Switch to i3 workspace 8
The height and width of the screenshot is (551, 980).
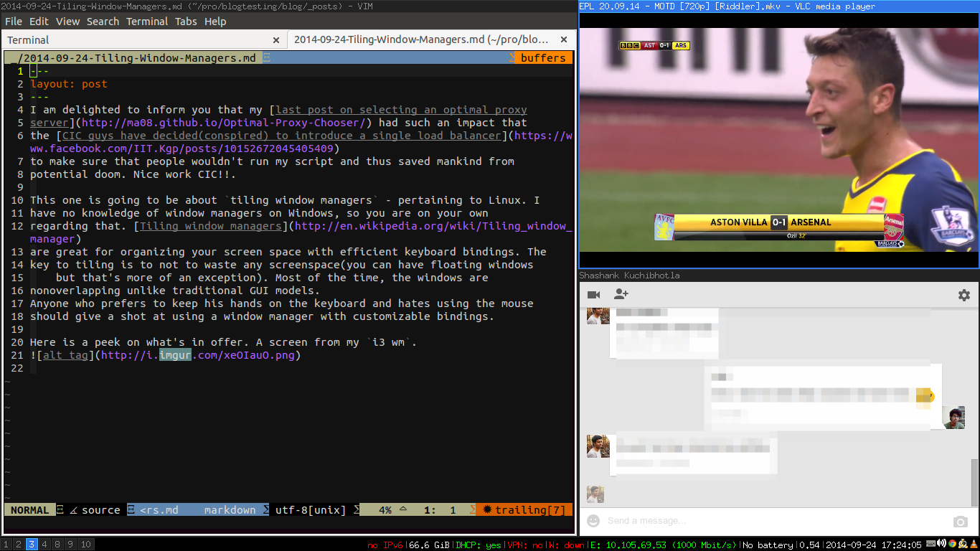tap(57, 545)
